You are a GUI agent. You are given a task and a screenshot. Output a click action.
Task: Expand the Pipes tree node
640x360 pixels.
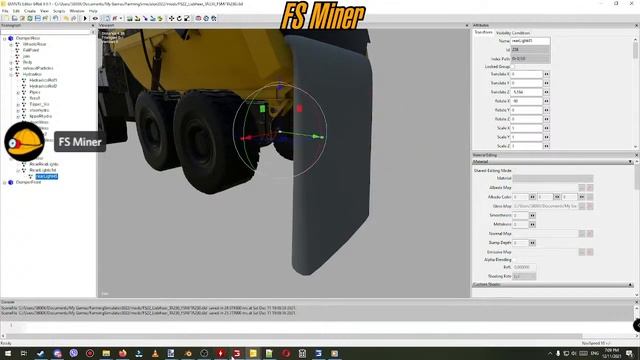[18, 93]
